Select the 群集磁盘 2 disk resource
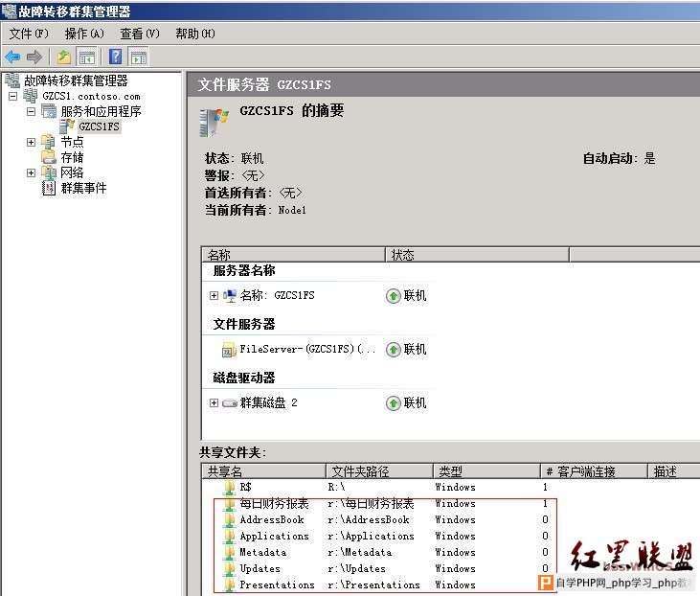 pyautogui.click(x=268, y=402)
